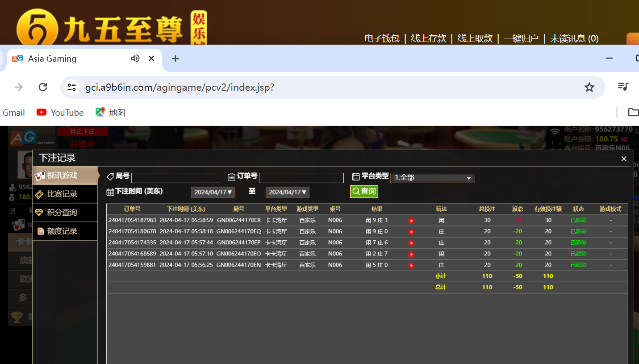Open the 地图 maps bookmark
Screen dimensions: 639x364
pyautogui.click(x=110, y=113)
